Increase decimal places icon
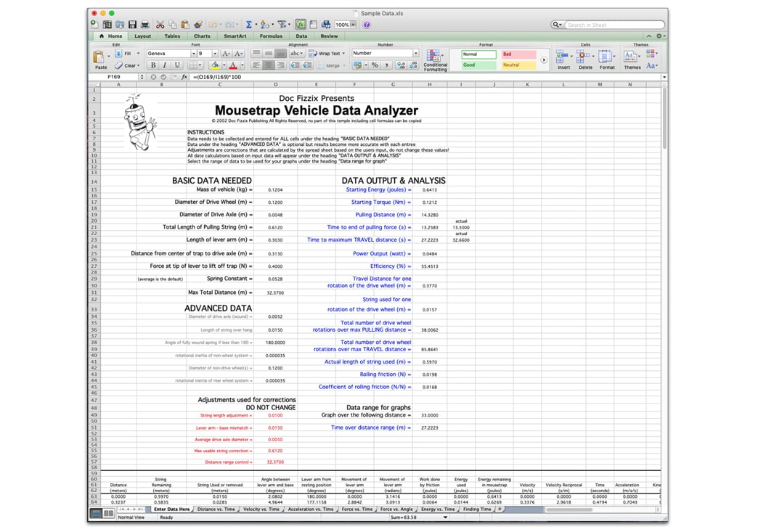The width and height of the screenshot is (766, 532). click(401, 65)
